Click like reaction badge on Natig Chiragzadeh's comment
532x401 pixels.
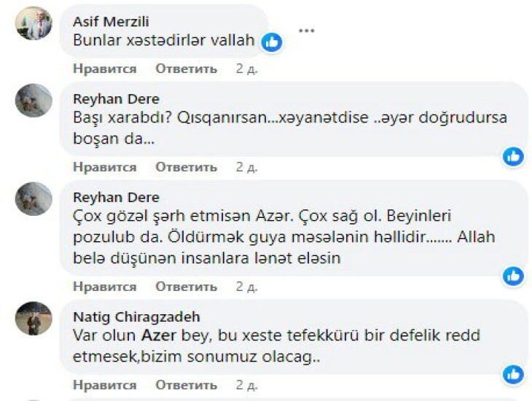(513, 375)
